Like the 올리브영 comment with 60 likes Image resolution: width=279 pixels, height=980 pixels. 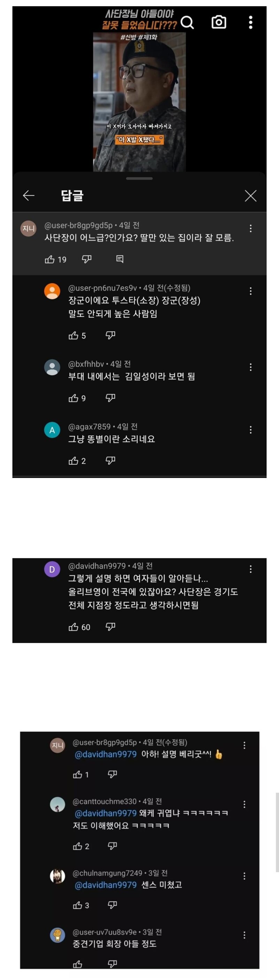73,627
